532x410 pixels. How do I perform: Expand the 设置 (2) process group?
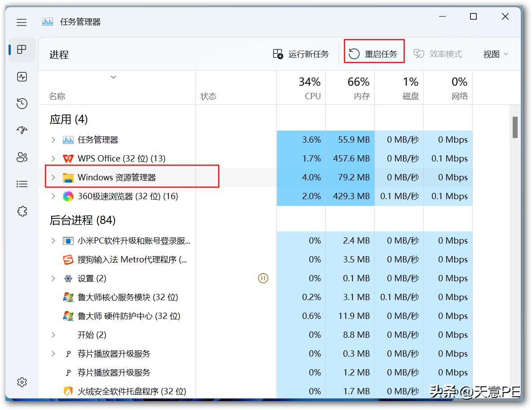point(53,278)
